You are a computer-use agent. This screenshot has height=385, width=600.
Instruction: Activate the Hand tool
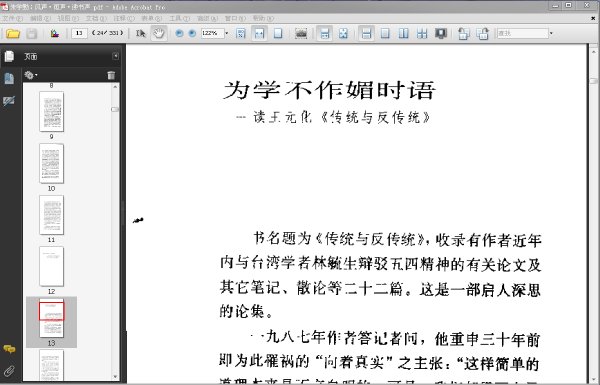tap(158, 34)
